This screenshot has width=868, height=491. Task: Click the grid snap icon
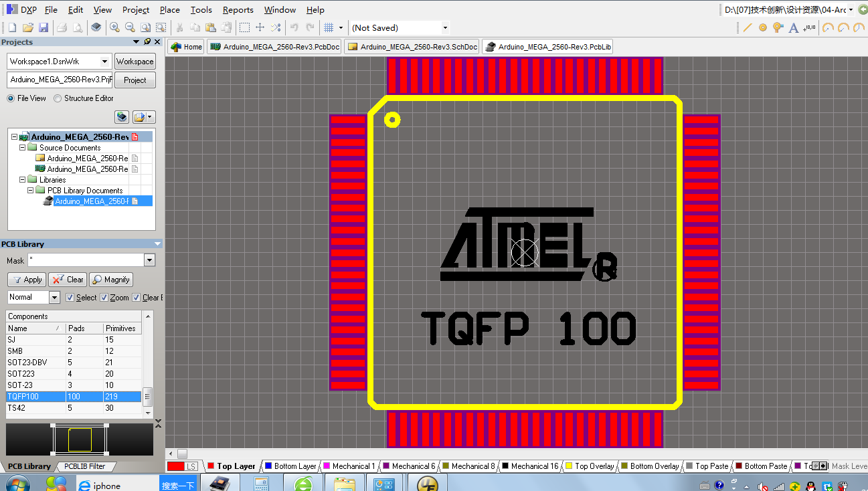tap(329, 27)
